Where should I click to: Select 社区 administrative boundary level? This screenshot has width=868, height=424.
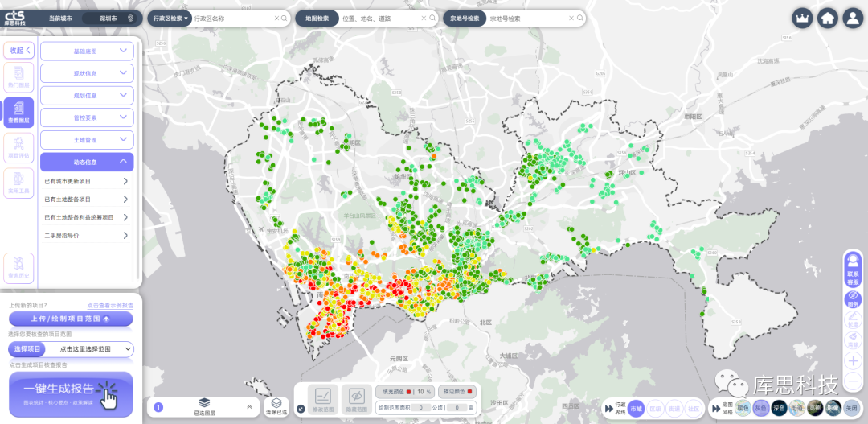pos(693,409)
